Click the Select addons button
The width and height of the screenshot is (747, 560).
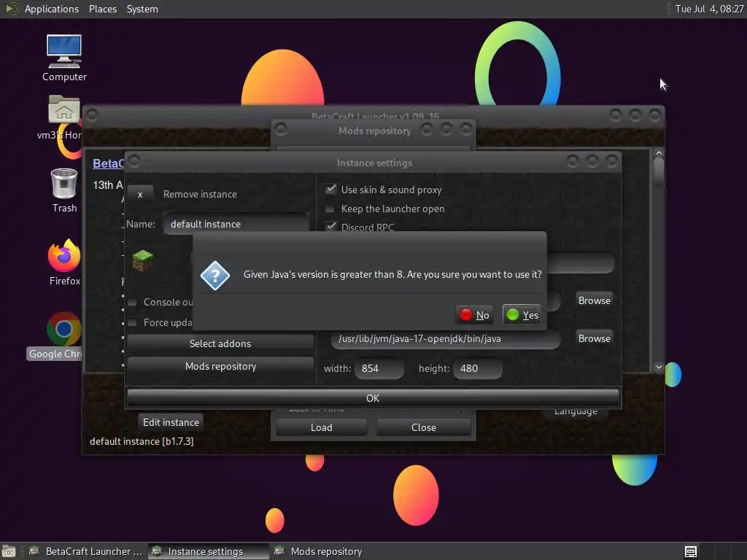220,343
